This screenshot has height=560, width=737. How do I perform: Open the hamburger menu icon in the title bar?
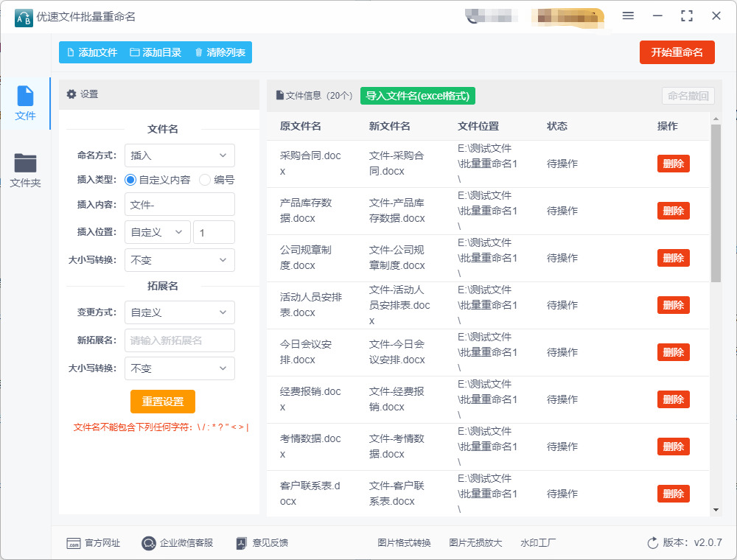pyautogui.click(x=628, y=15)
